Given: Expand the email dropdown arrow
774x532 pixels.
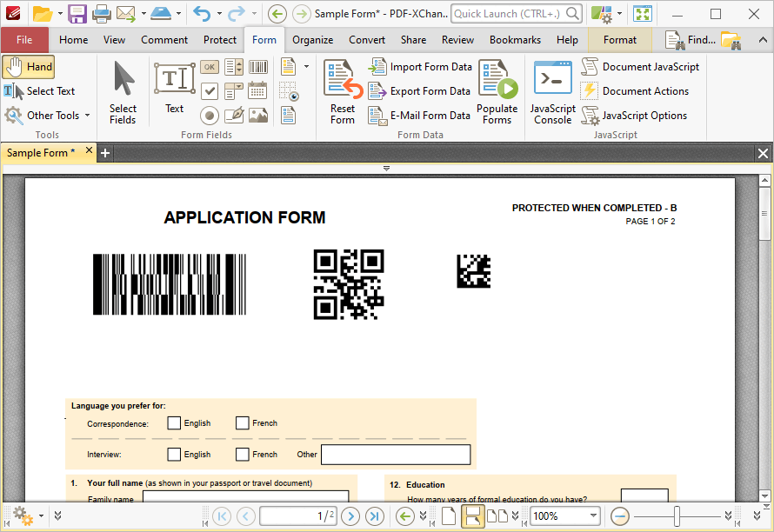Looking at the screenshot, I should point(143,14).
